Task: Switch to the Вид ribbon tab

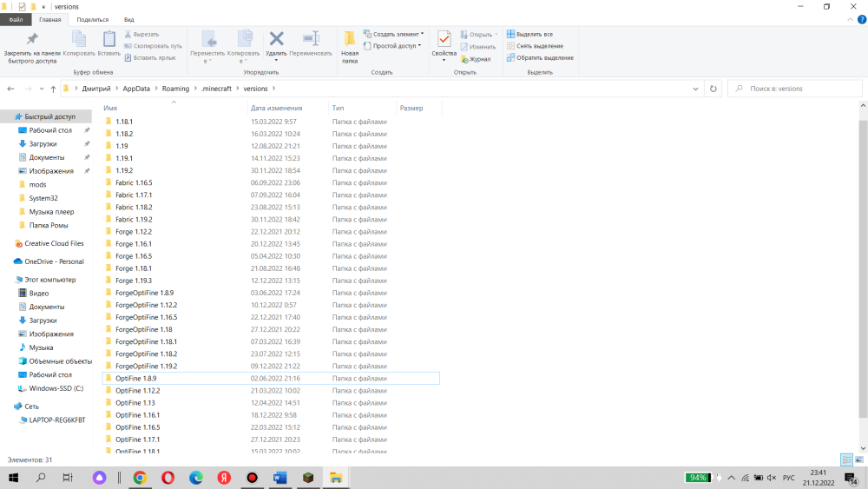Action: pos(129,19)
